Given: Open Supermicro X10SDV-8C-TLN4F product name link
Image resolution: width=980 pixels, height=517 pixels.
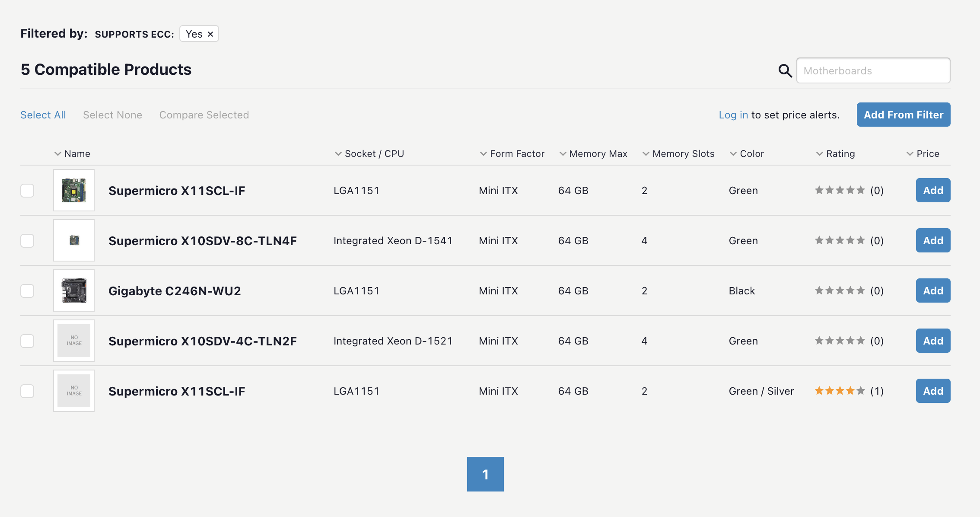Looking at the screenshot, I should pos(203,241).
